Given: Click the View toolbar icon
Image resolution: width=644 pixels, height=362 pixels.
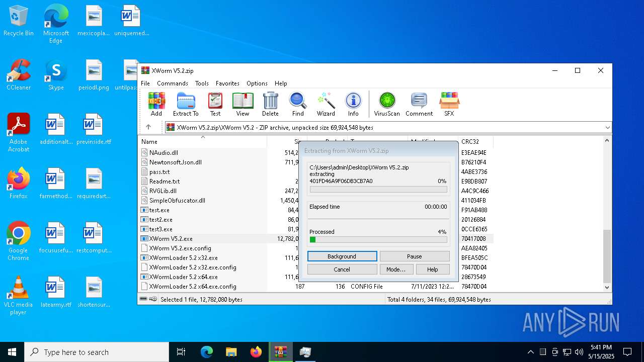Looking at the screenshot, I should coord(243,105).
